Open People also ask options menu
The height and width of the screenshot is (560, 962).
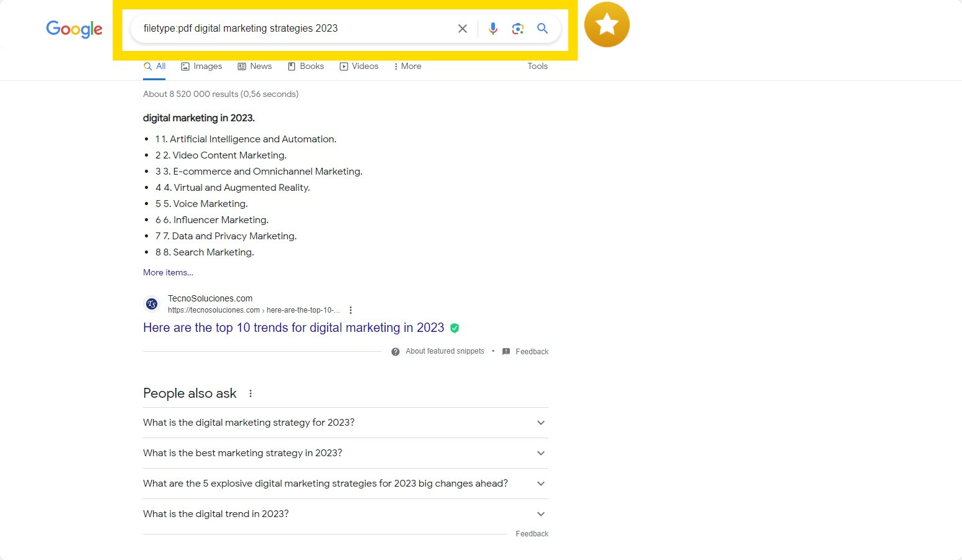click(x=251, y=393)
